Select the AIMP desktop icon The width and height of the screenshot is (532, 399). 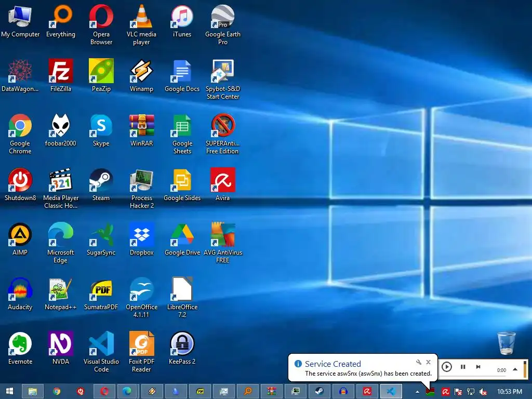click(x=20, y=239)
